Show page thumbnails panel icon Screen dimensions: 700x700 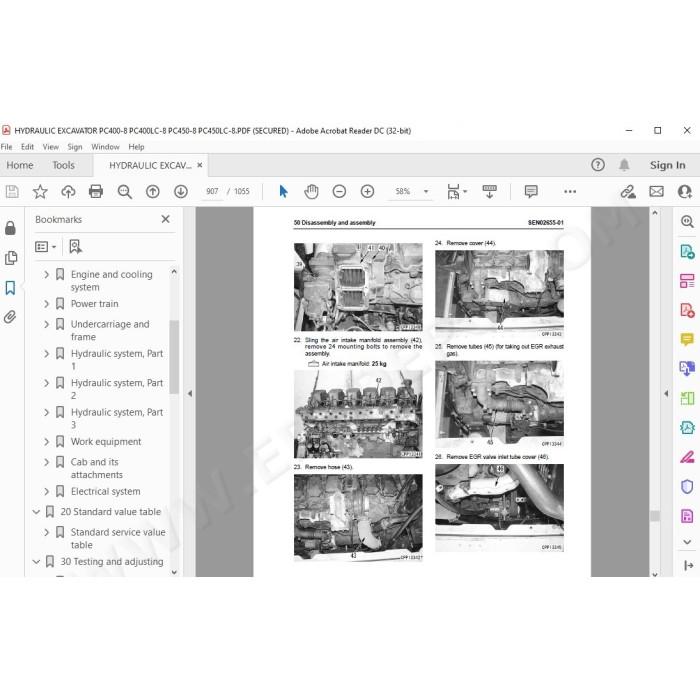[x=10, y=258]
